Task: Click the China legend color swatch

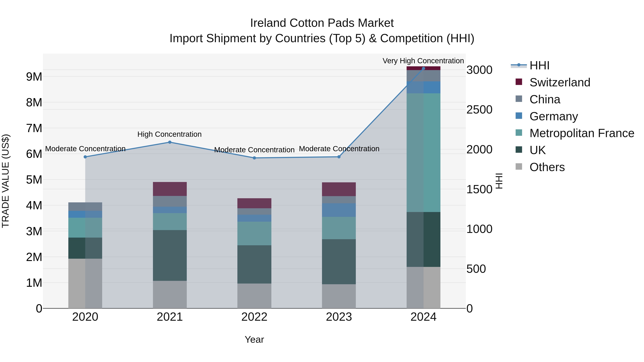Action: tap(519, 99)
